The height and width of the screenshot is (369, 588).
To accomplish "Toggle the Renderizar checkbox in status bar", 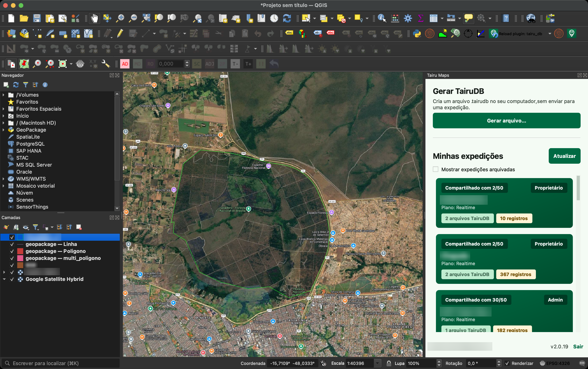I will 507,363.
